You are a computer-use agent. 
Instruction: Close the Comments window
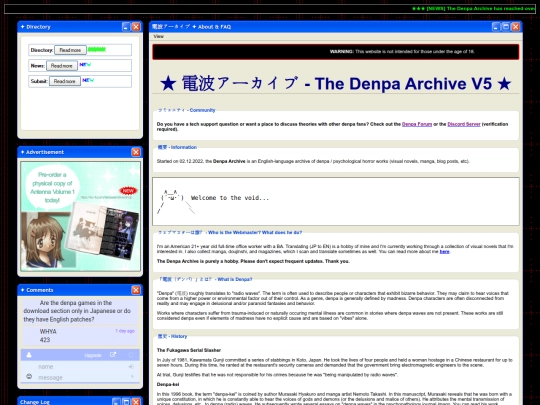pos(136,290)
